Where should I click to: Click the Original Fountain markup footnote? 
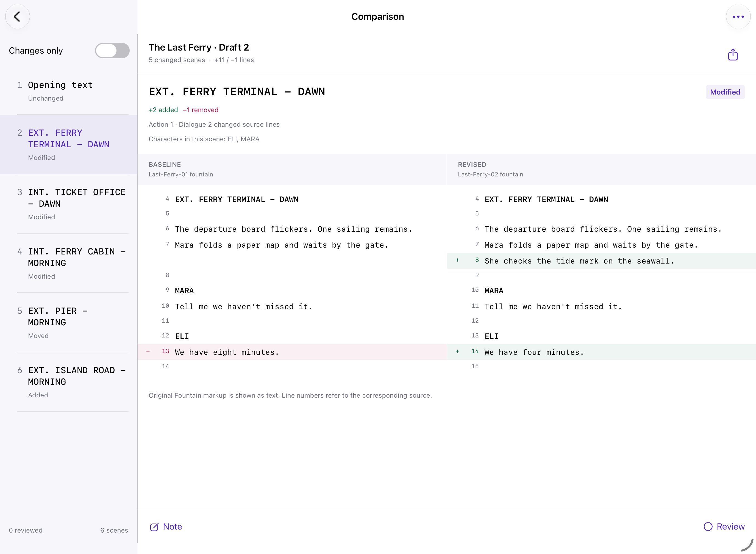pyautogui.click(x=290, y=395)
